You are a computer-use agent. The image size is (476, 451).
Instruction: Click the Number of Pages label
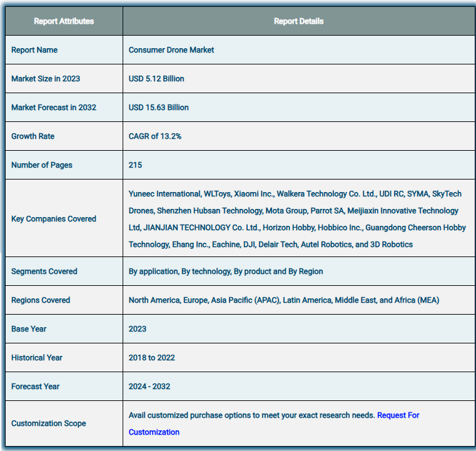click(42, 165)
